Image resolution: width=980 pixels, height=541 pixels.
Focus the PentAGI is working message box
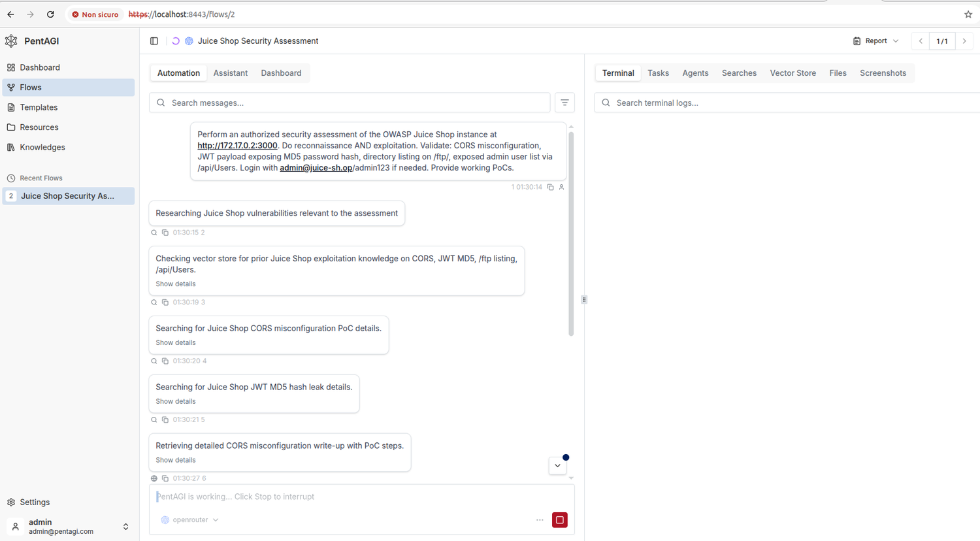[362, 497]
